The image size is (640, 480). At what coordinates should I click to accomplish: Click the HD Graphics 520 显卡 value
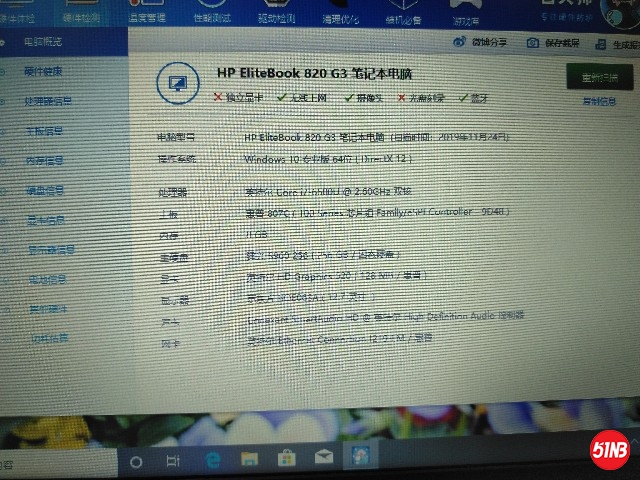337,276
